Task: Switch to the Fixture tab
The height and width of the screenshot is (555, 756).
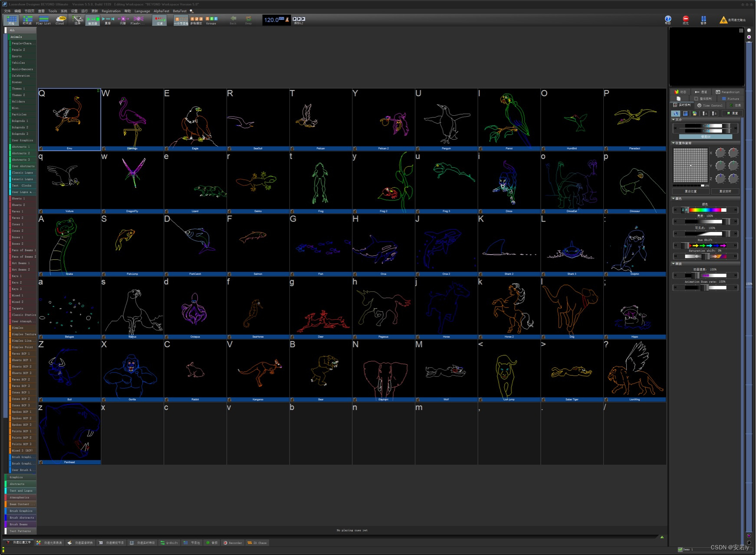Action: tap(731, 99)
